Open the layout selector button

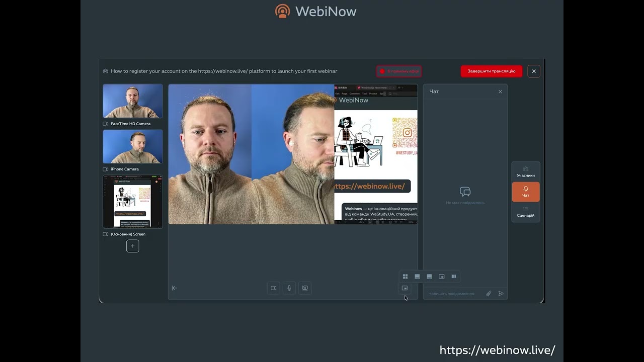(405, 288)
